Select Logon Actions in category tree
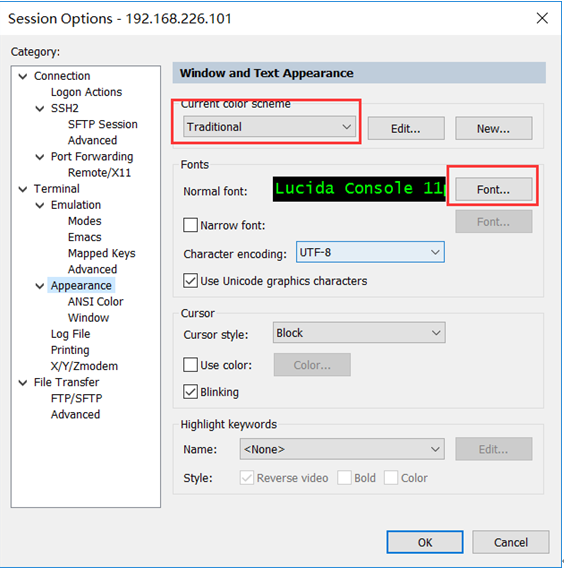The height and width of the screenshot is (573, 564). point(86,92)
